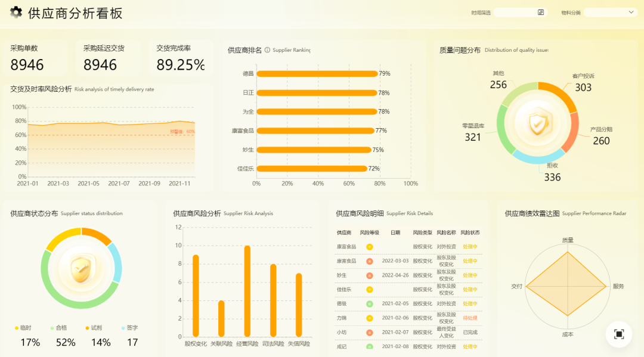
Task: Click the 预警值 60% threshold label
Action: tap(182, 132)
